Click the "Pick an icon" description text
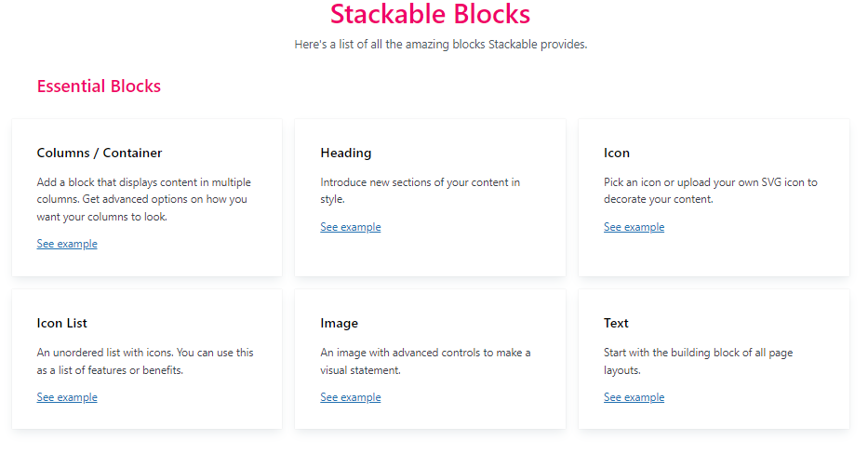The width and height of the screenshot is (868, 454). point(710,190)
